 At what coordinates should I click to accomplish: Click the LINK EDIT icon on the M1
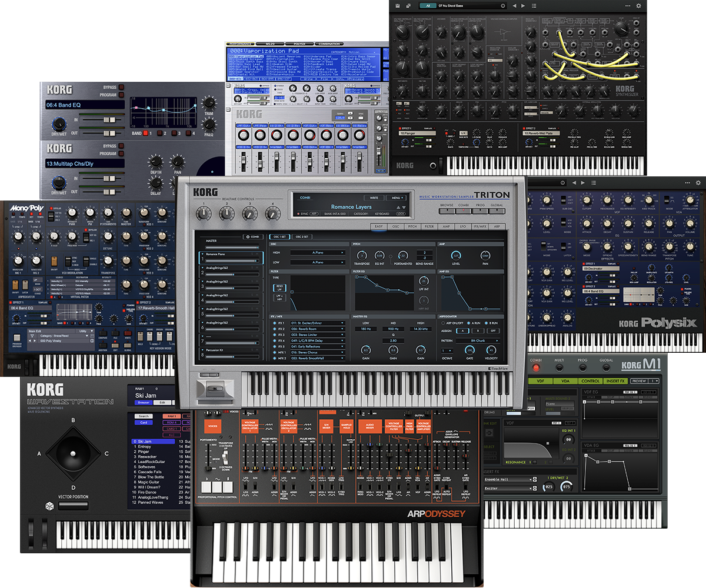(489, 432)
